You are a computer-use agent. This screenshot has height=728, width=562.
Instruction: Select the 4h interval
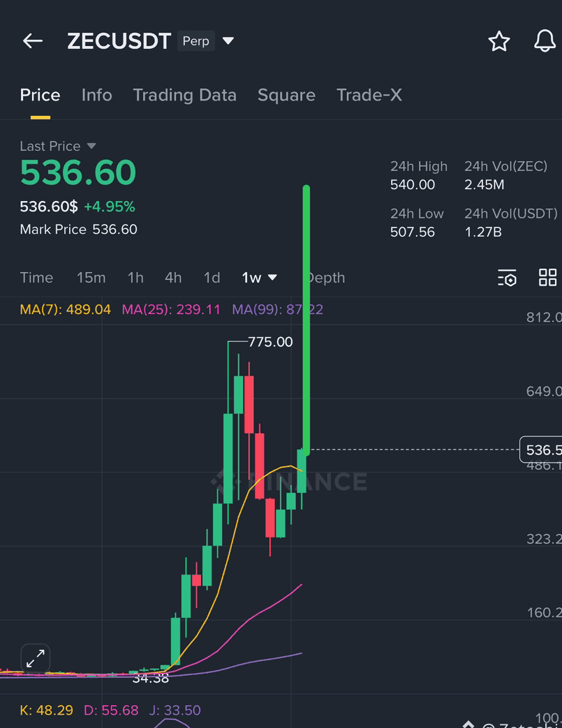click(x=173, y=278)
